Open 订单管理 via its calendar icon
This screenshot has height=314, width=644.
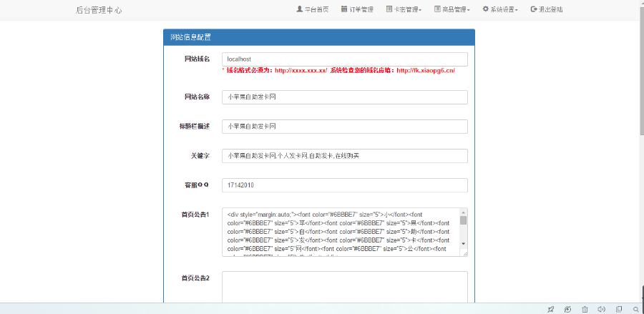[x=357, y=9]
